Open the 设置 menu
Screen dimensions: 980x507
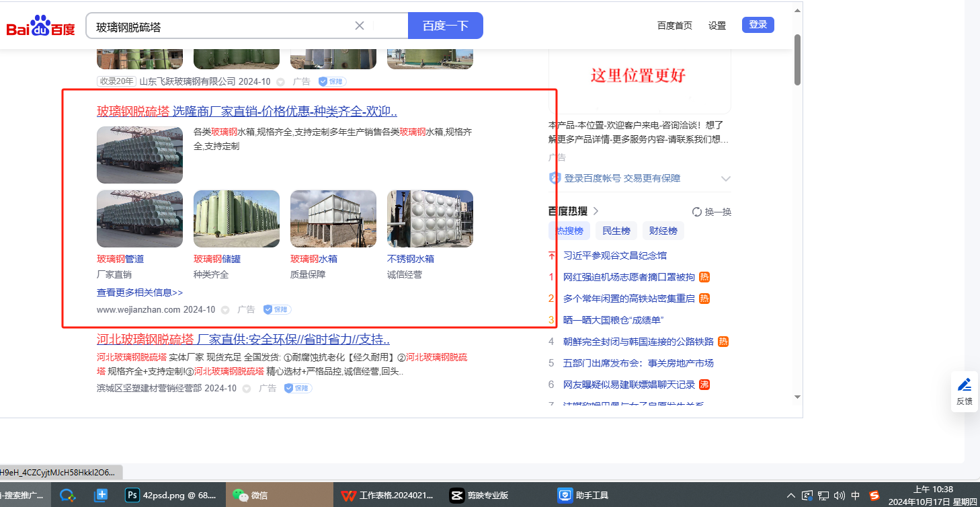pyautogui.click(x=717, y=26)
